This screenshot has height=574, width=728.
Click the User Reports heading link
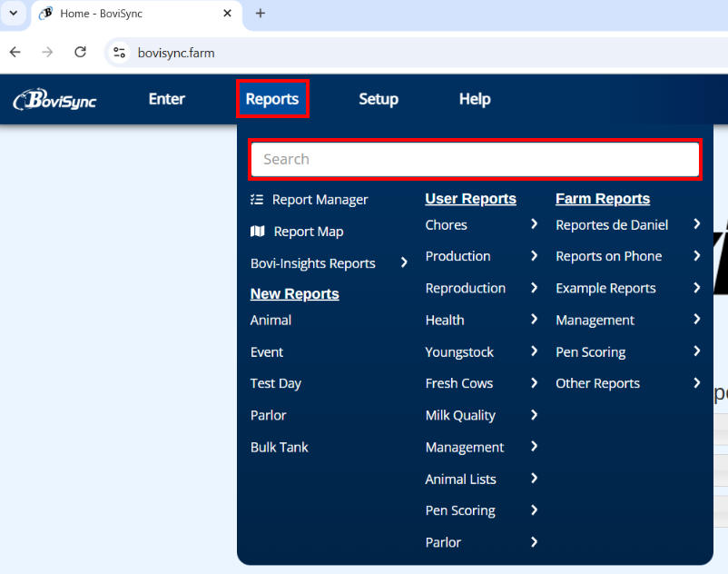point(471,199)
